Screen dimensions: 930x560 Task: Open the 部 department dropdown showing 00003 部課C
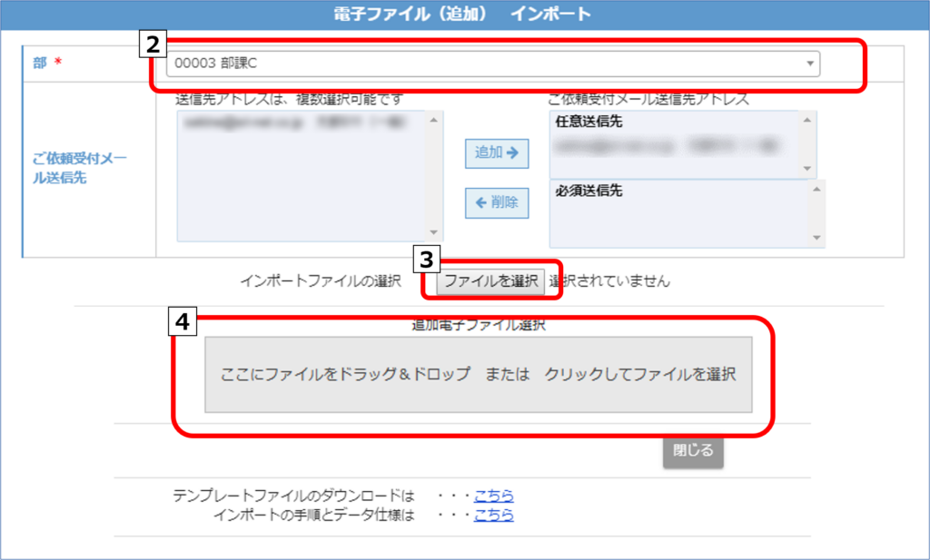[490, 64]
